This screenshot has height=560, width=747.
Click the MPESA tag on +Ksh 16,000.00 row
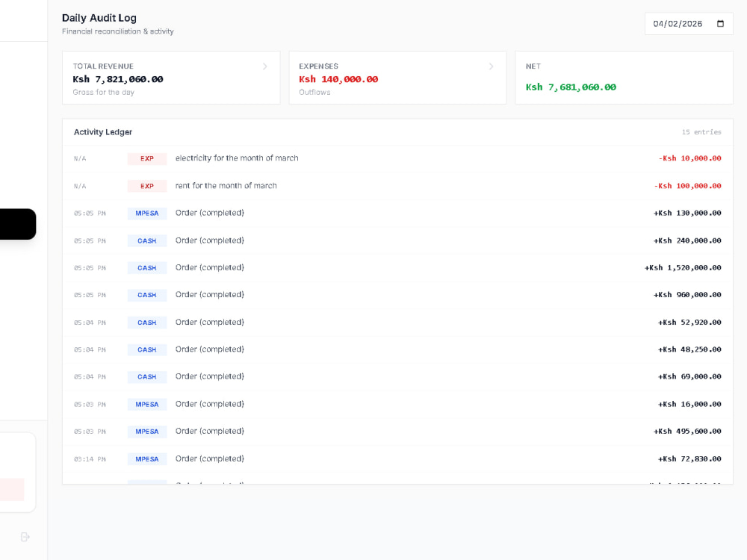tap(147, 405)
